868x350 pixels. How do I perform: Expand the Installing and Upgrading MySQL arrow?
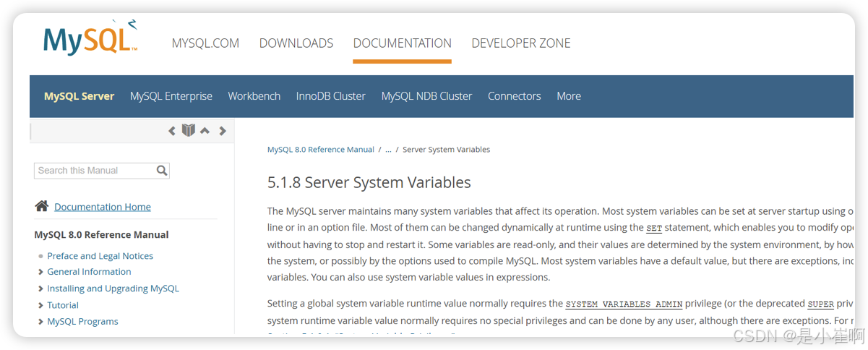[x=40, y=289]
